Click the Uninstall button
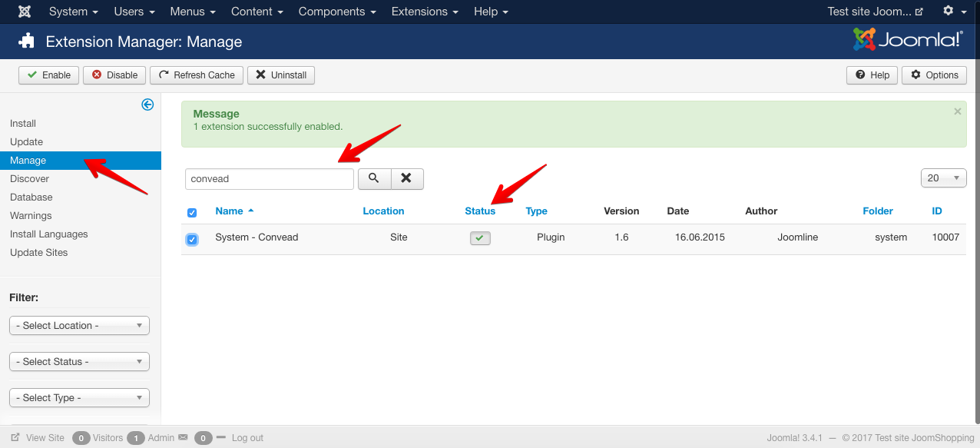This screenshot has height=448, width=980. (x=281, y=75)
